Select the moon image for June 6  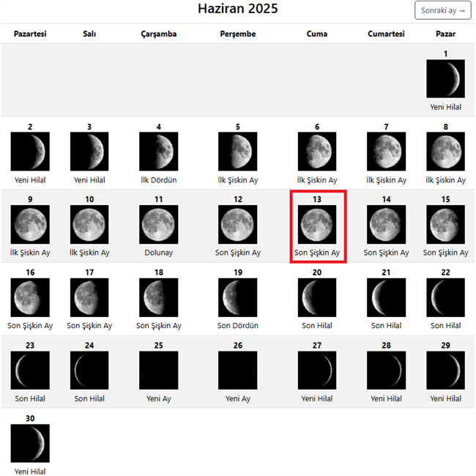(317, 152)
